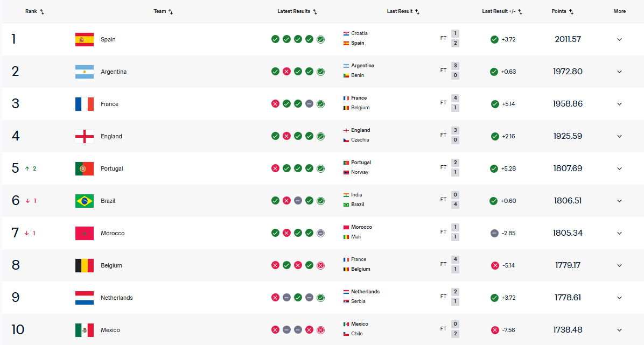
Task: Click the Latest Results header label
Action: click(293, 11)
